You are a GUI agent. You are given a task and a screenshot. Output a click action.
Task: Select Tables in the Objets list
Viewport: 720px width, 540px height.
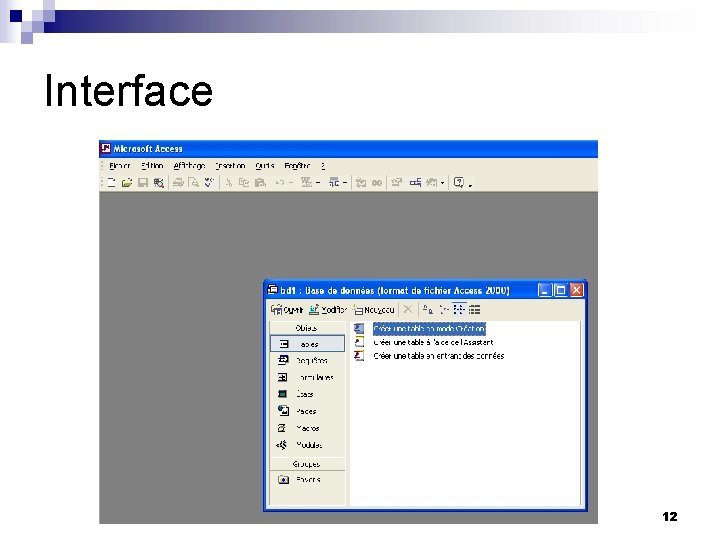(307, 344)
